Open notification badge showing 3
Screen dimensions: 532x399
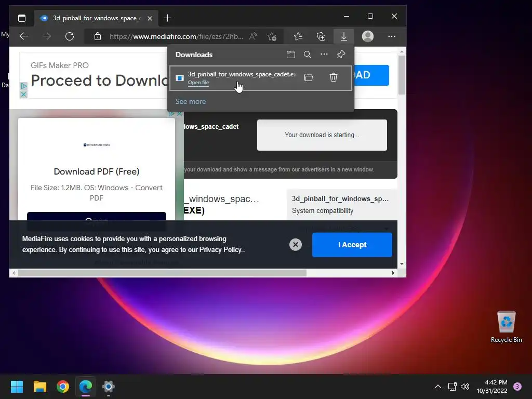pos(517,387)
